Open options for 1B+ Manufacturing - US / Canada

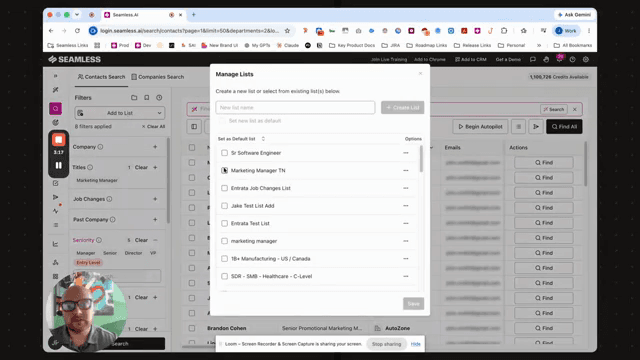[x=406, y=258]
